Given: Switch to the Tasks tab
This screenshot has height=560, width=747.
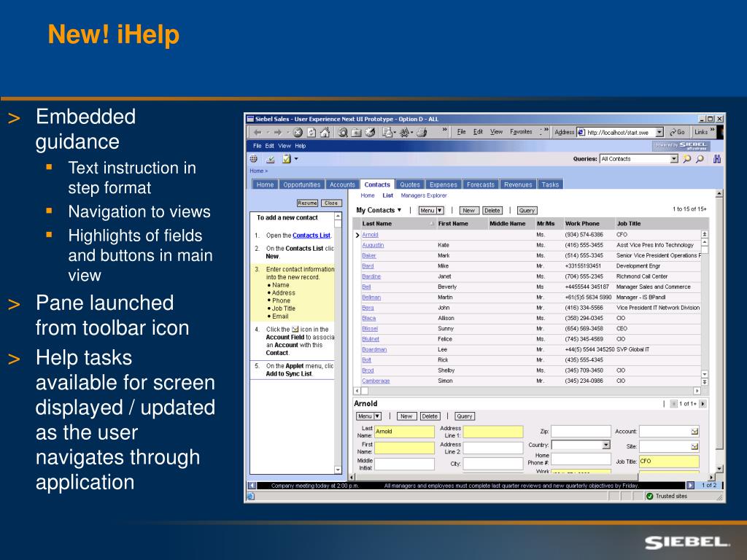Looking at the screenshot, I should click(550, 184).
